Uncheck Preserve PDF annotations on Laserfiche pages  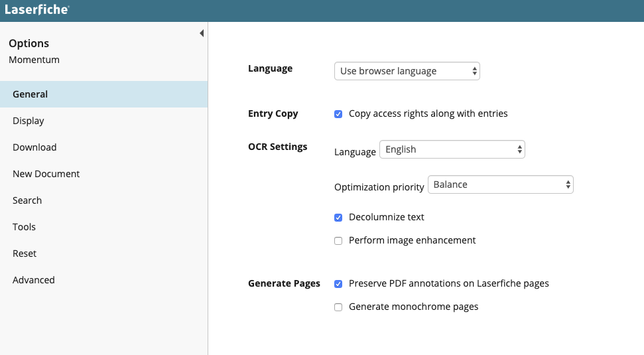click(x=338, y=284)
